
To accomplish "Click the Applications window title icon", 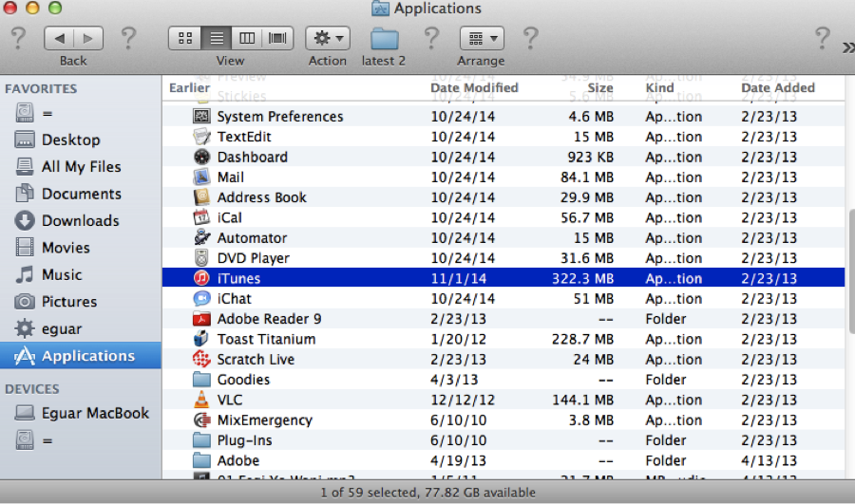I will coord(380,9).
